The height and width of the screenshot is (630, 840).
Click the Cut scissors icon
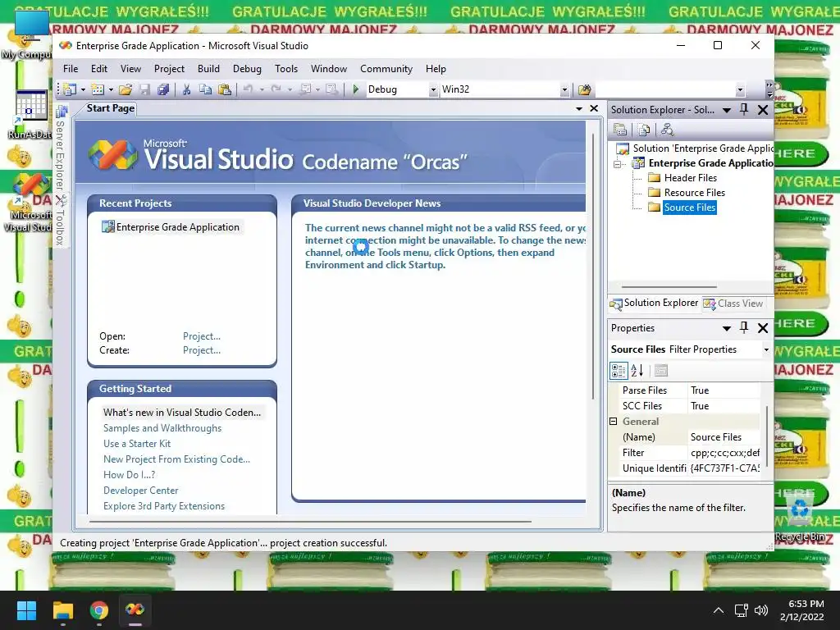point(186,89)
